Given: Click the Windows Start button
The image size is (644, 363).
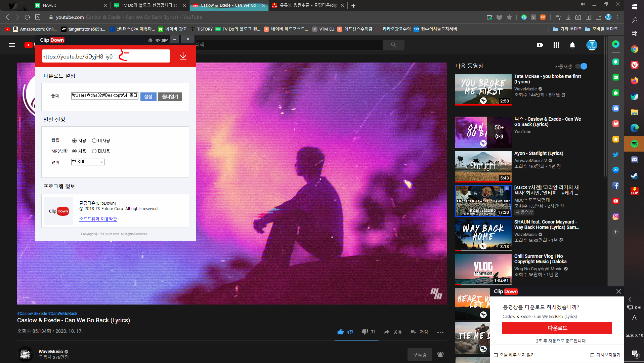Looking at the screenshot, I should [634, 6].
